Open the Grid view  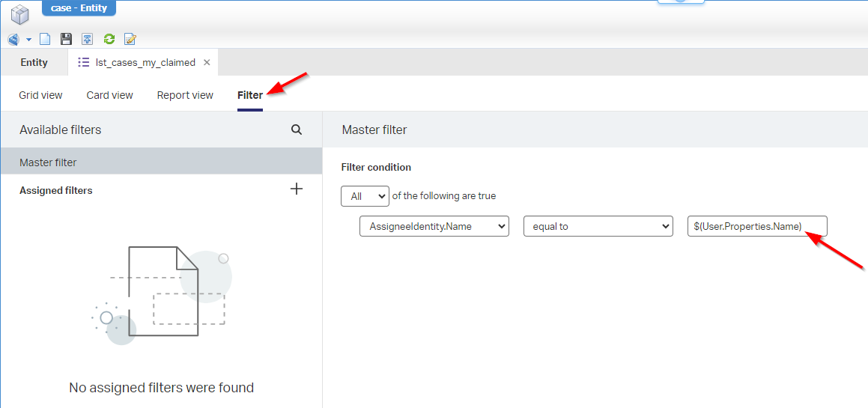[x=40, y=95]
